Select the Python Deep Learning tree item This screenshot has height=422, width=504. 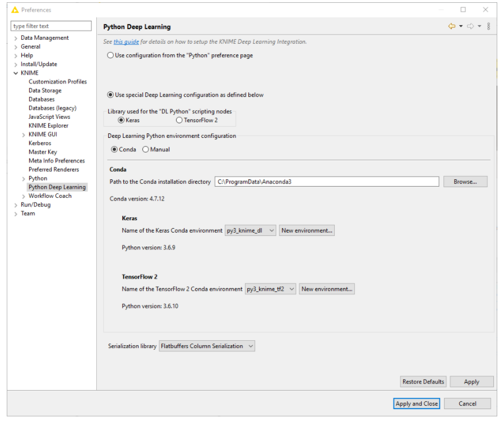[x=57, y=187]
